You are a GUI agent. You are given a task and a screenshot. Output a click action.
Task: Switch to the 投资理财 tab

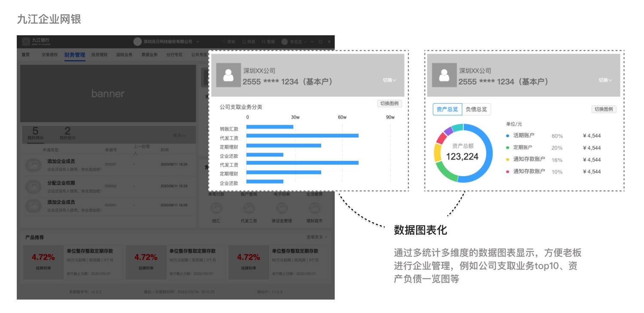pos(99,55)
